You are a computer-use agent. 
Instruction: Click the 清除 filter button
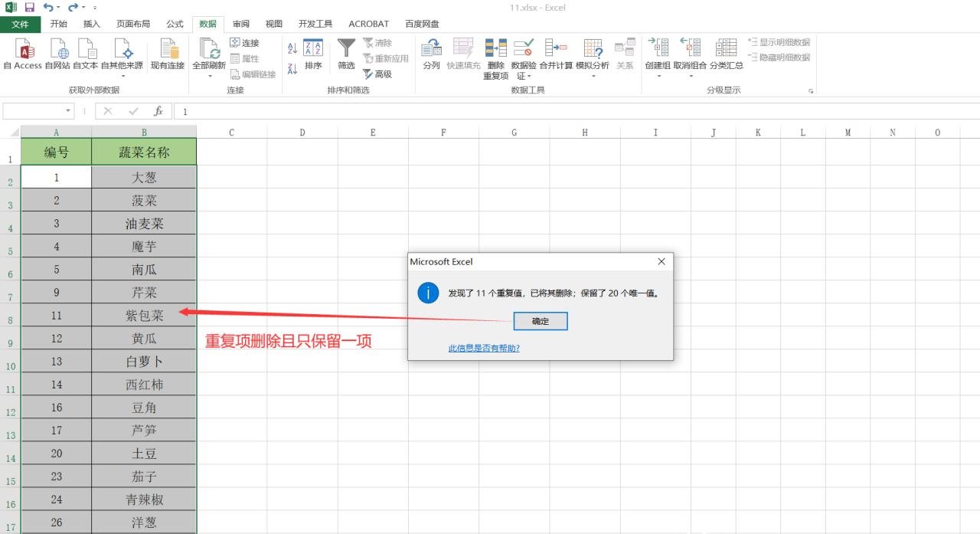tap(377, 43)
